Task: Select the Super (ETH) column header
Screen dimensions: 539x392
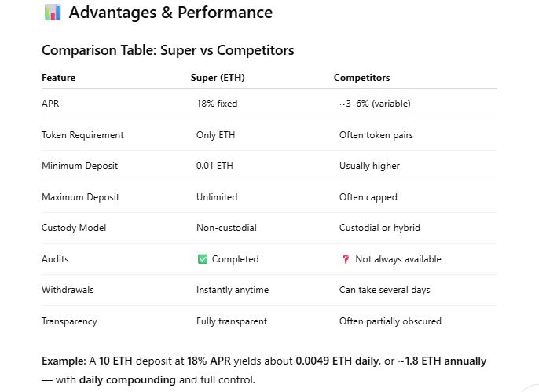Action: point(218,78)
